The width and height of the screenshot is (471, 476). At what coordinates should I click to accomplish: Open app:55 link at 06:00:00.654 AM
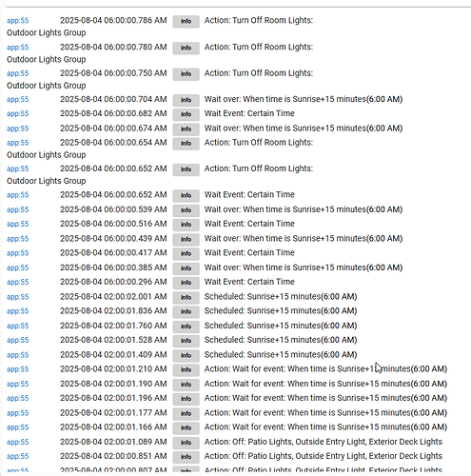[x=18, y=143]
